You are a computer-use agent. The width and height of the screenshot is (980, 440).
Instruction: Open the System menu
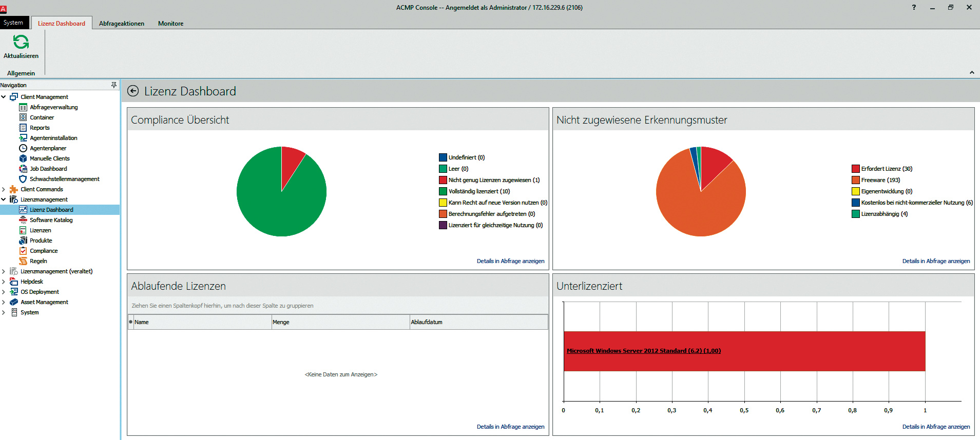[13, 23]
